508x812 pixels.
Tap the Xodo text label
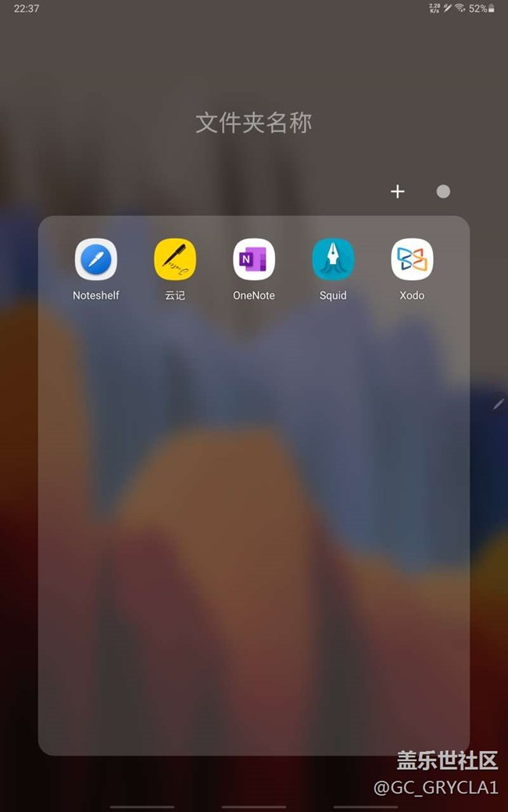coord(412,296)
